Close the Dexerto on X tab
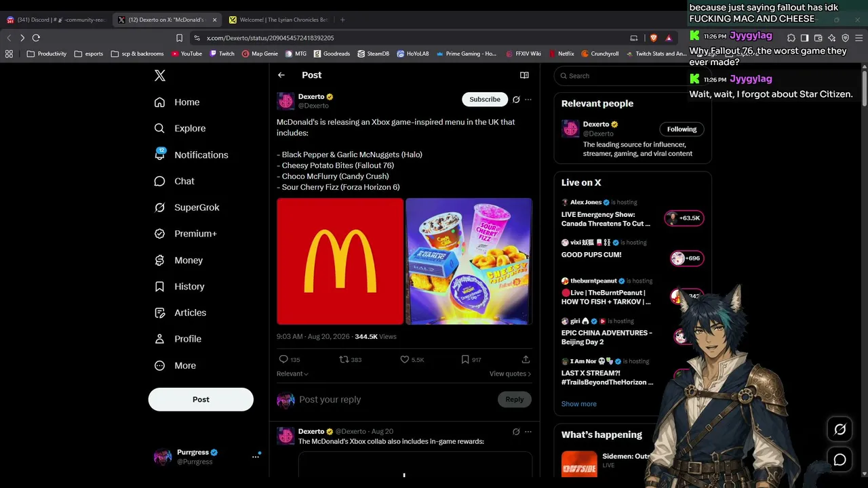The image size is (868, 488). point(214,20)
